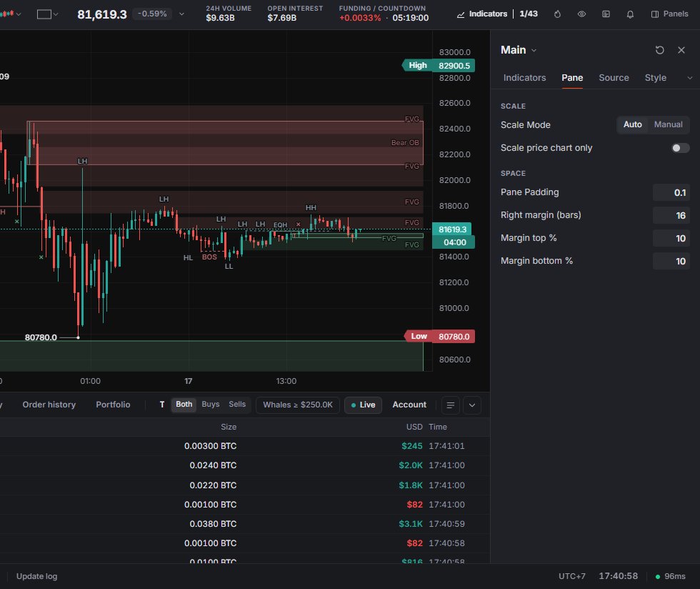Click the Whales ≥ $250.0K filter
The width and height of the screenshot is (700, 589).
(x=298, y=405)
